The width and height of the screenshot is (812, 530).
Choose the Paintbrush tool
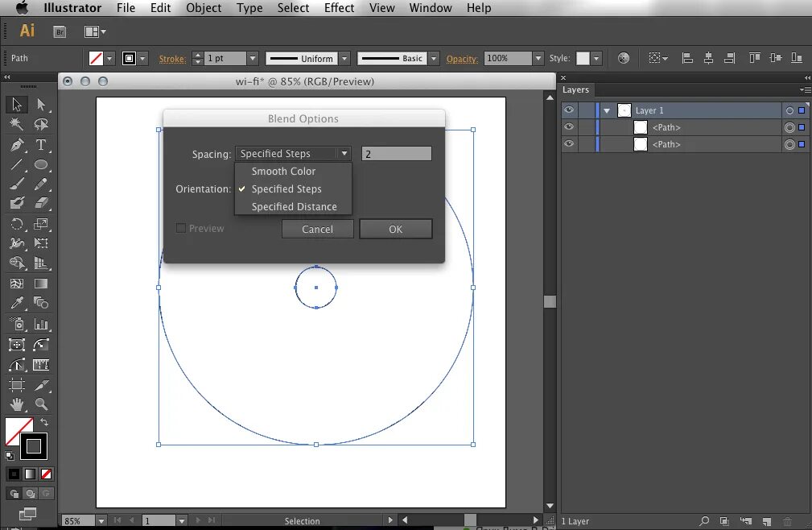point(17,184)
